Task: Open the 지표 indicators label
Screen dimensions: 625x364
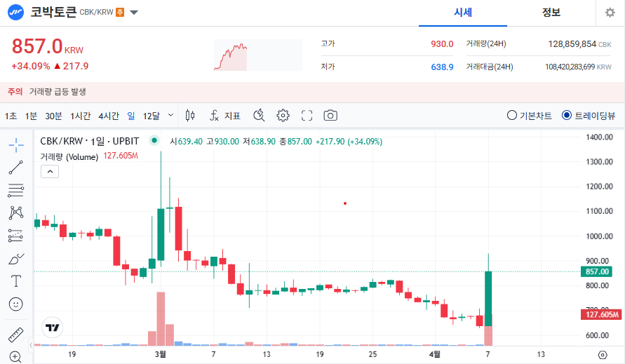Action: tap(232, 116)
